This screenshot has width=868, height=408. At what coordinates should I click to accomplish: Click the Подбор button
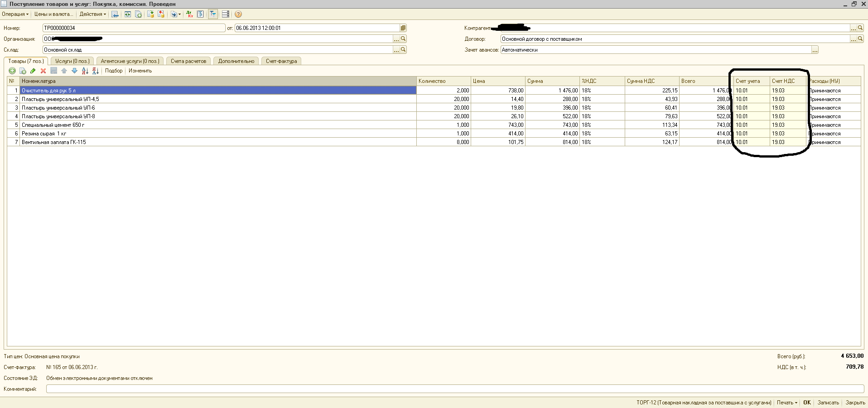pyautogui.click(x=114, y=71)
